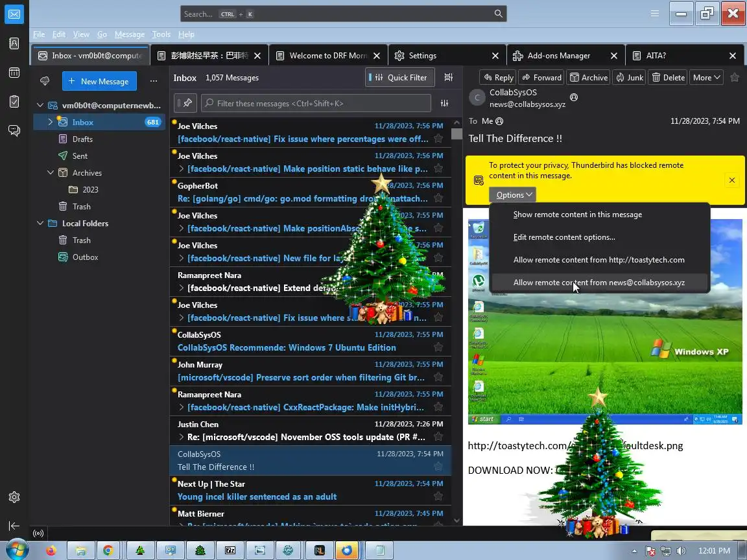Allow remote content from news@collabsysos.xyz

600,283
